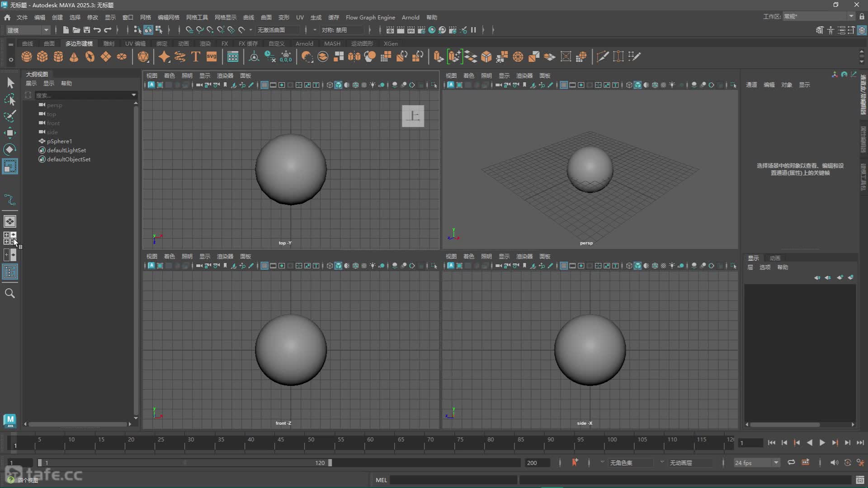The width and height of the screenshot is (868, 488).
Task: Create a polygon torus from the shelf
Action: (x=90, y=56)
